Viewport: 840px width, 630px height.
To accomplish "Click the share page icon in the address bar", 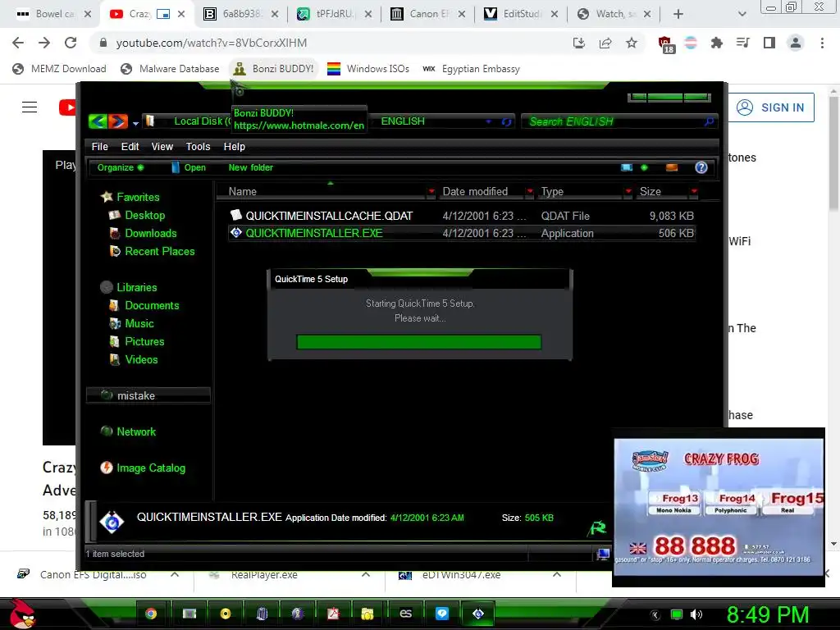I will click(605, 43).
